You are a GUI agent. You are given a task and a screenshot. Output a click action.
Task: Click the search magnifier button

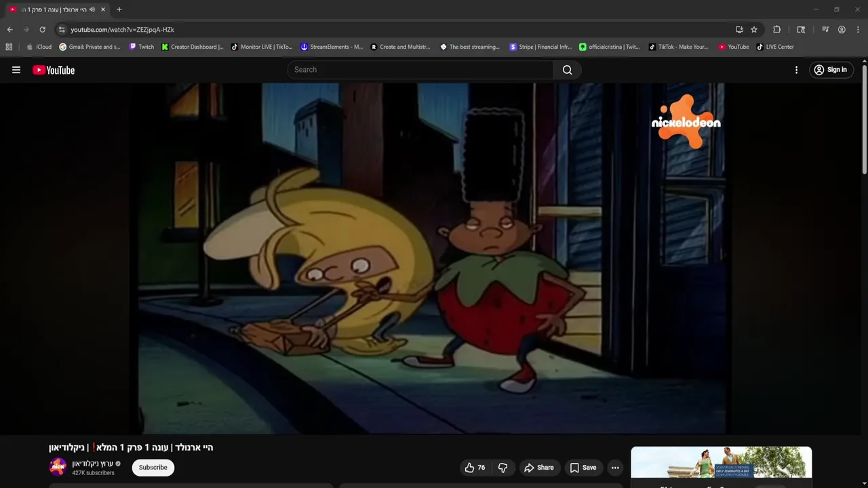(x=567, y=70)
